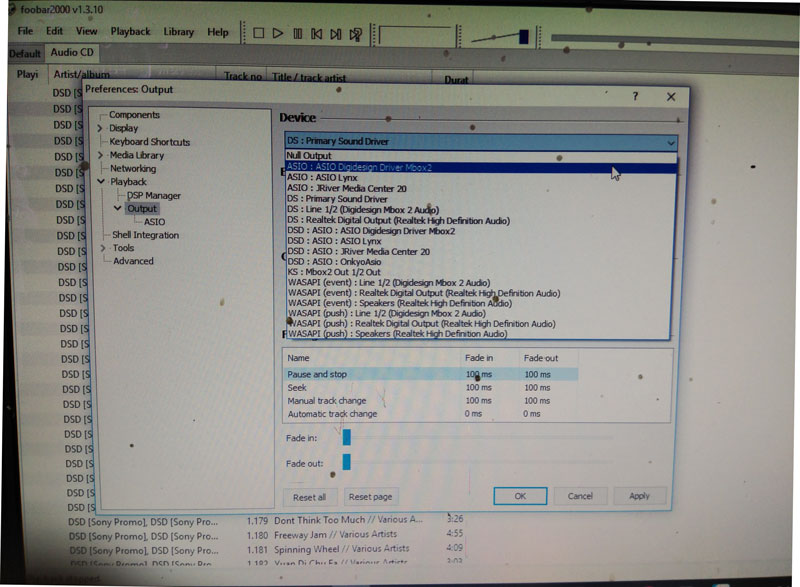Click the Previous track toolbar icon

(316, 34)
